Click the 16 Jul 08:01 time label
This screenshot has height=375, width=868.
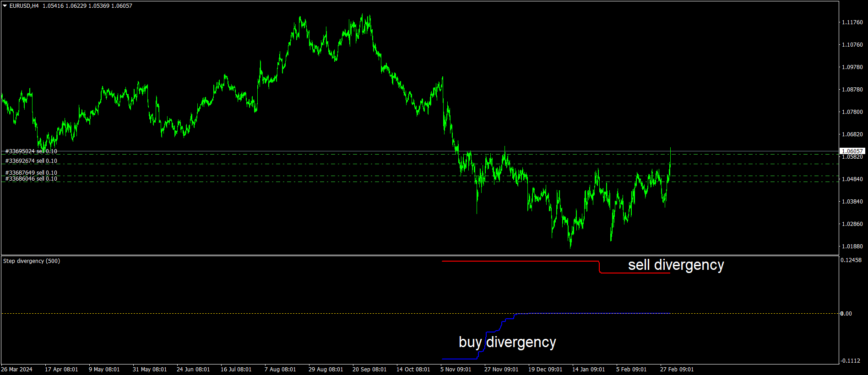coord(236,370)
